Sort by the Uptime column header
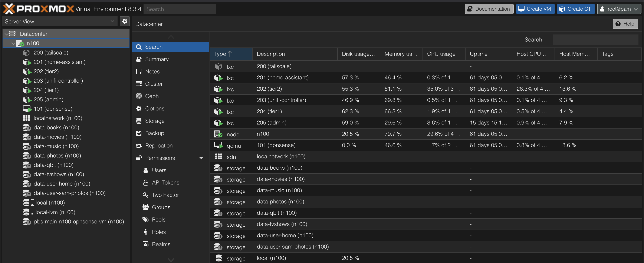This screenshot has width=644, height=263. (489, 54)
